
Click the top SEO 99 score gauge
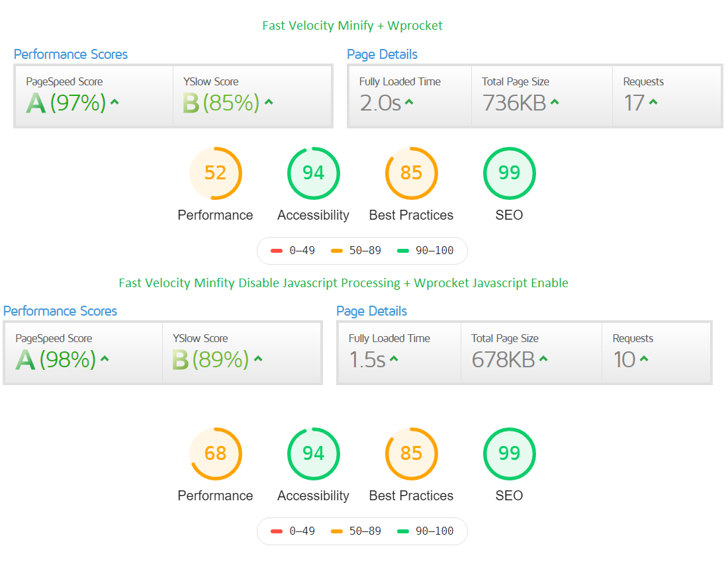click(x=510, y=173)
